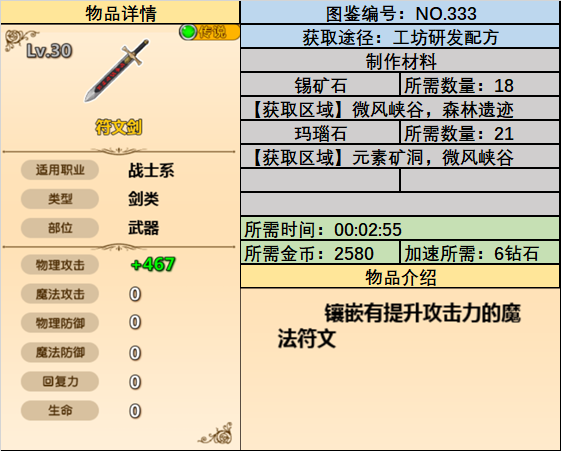Click 所需数量：18 cell

(480, 85)
